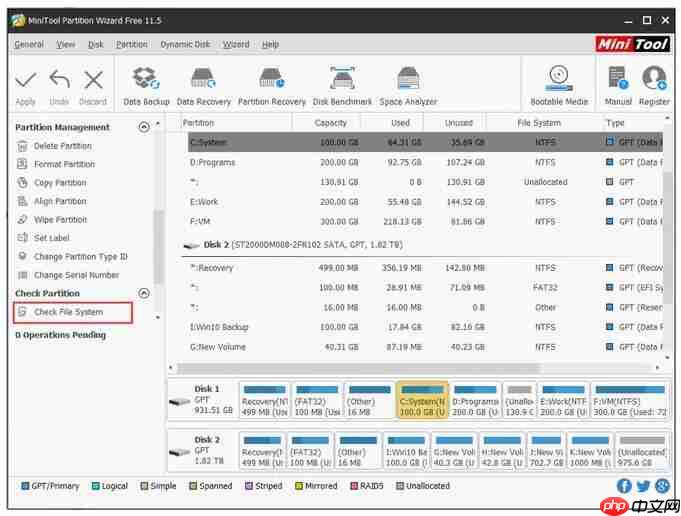Click the 0 Operations Pending label
This screenshot has width=681, height=516.
pos(60,335)
